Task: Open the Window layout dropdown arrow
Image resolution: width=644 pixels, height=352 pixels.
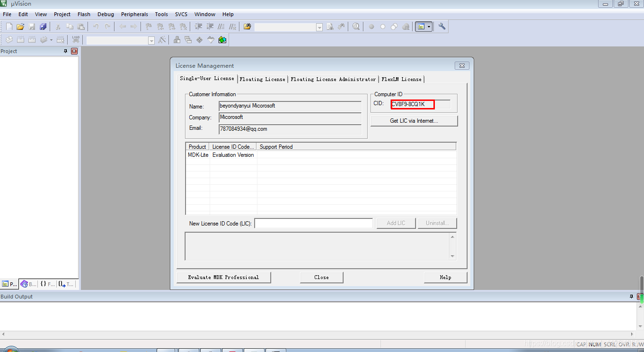Action: (429, 27)
